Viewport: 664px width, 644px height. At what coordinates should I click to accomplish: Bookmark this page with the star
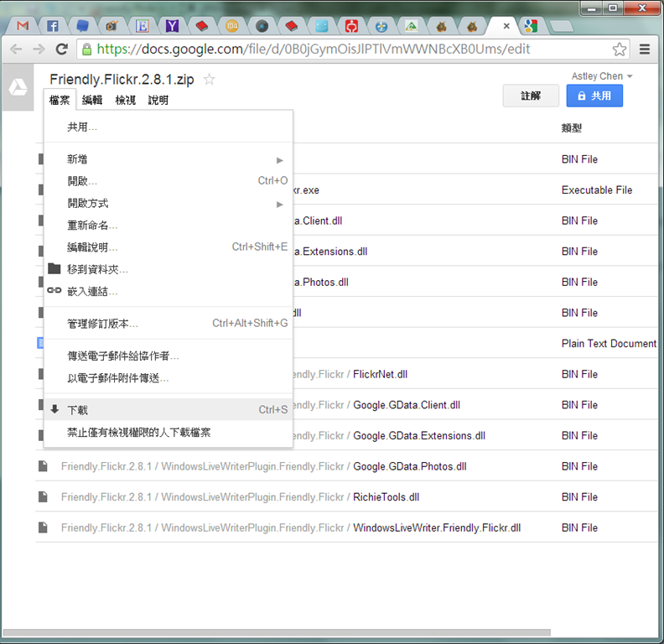pos(619,49)
